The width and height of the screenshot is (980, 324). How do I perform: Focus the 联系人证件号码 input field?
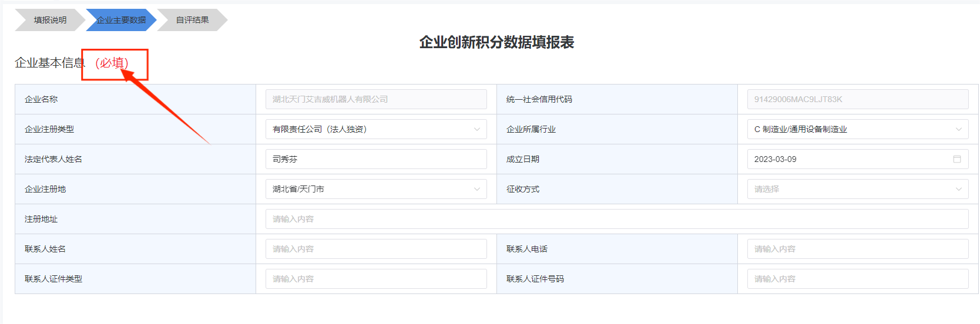tap(858, 279)
